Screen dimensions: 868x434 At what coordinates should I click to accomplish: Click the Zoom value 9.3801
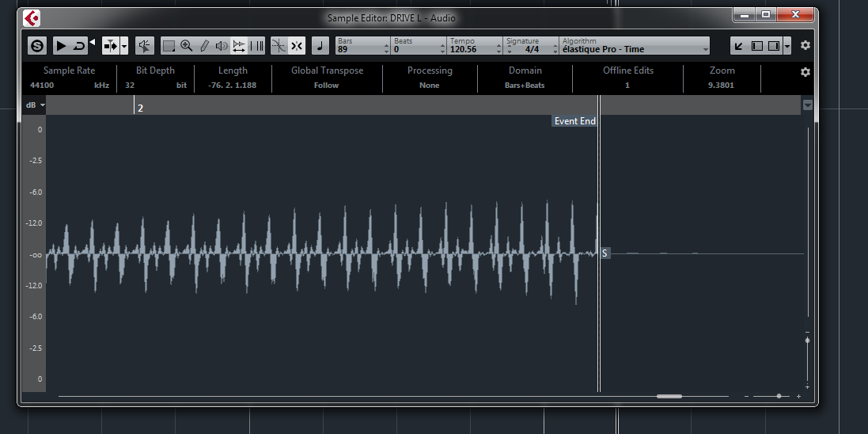click(722, 86)
